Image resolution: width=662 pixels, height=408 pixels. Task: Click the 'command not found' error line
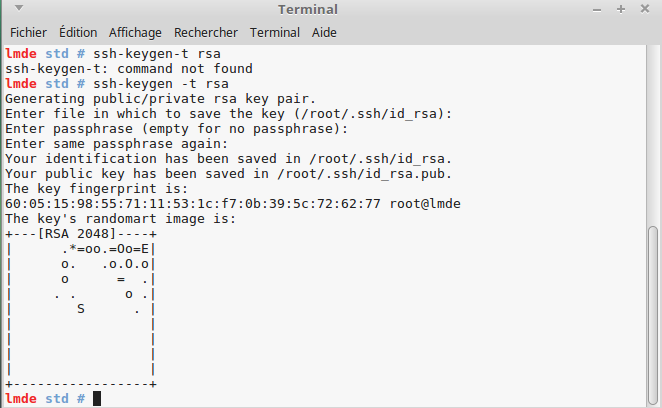pos(128,69)
